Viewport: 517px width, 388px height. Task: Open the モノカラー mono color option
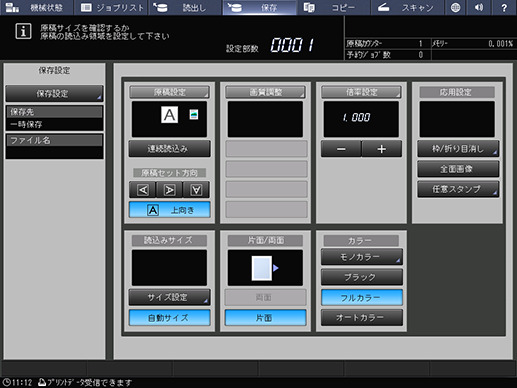point(362,257)
